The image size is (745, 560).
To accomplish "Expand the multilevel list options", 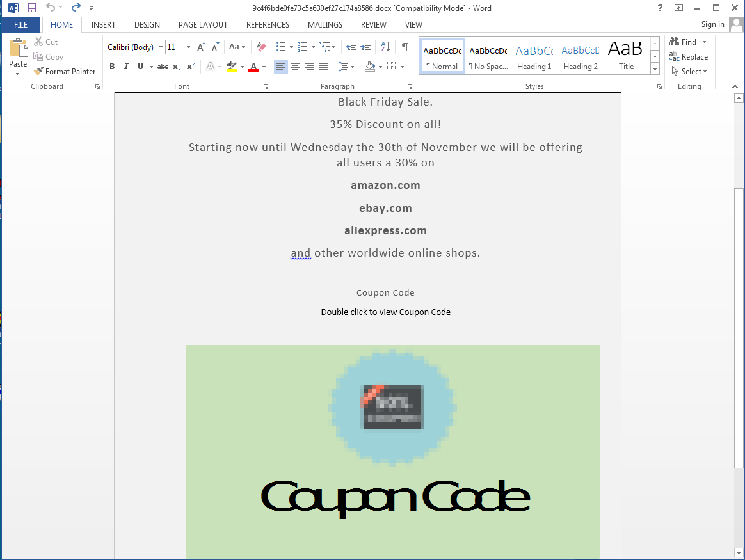I will 334,47.
